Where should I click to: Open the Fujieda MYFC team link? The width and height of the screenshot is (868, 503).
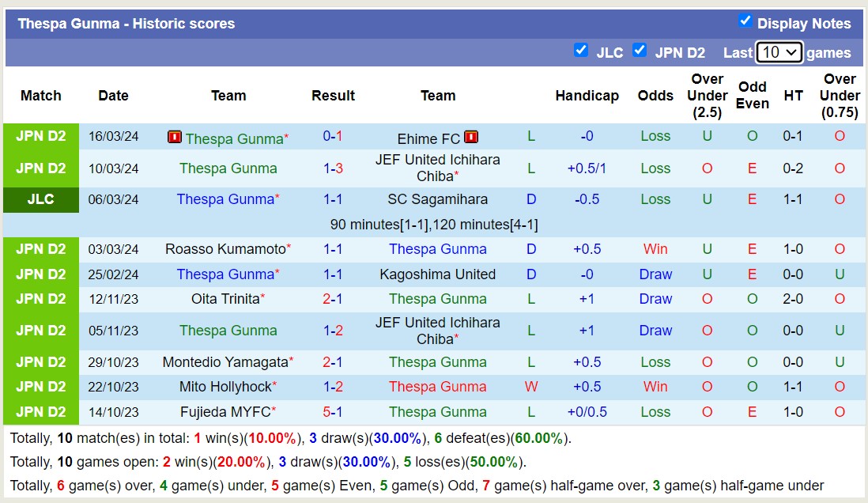[x=225, y=412]
